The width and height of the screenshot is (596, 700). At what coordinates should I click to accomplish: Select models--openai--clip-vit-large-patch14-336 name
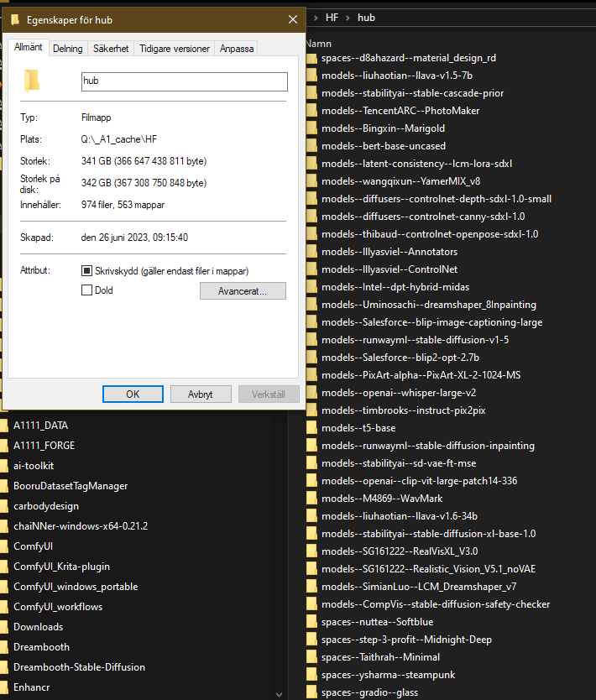click(419, 481)
